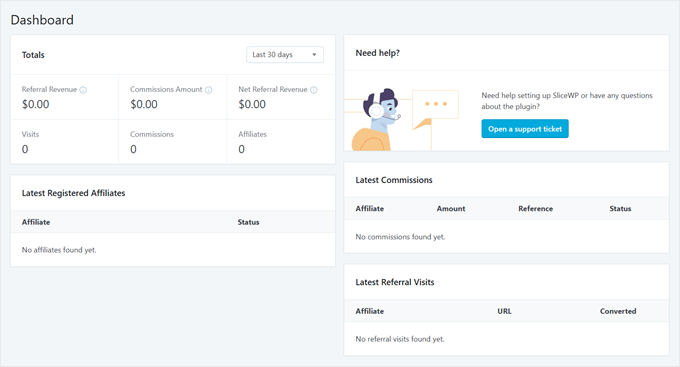Click the Converted column header

click(x=618, y=311)
